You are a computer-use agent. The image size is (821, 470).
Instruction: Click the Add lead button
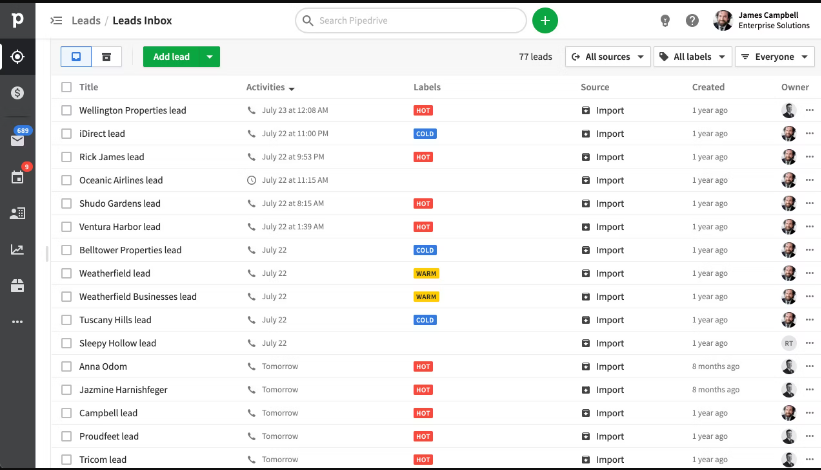171,57
